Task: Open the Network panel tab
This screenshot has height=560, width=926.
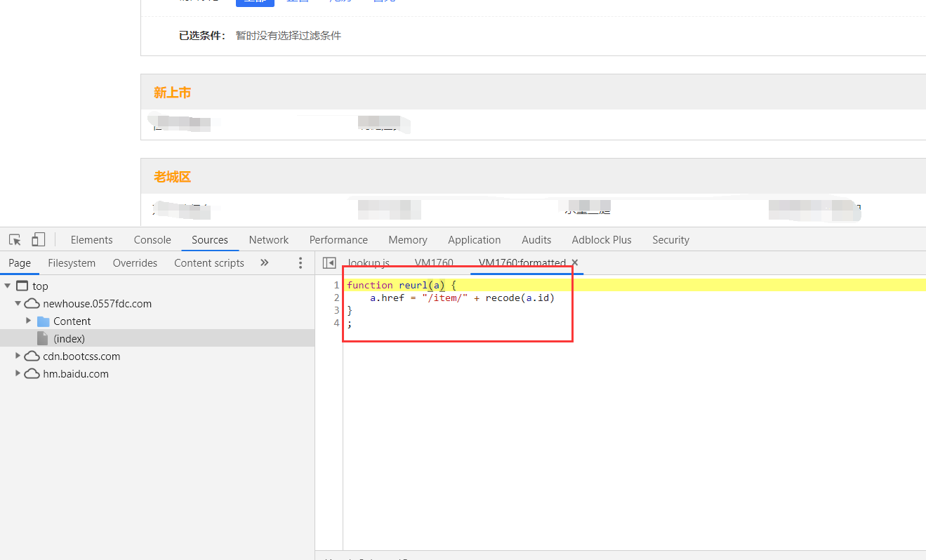Action: tap(269, 240)
